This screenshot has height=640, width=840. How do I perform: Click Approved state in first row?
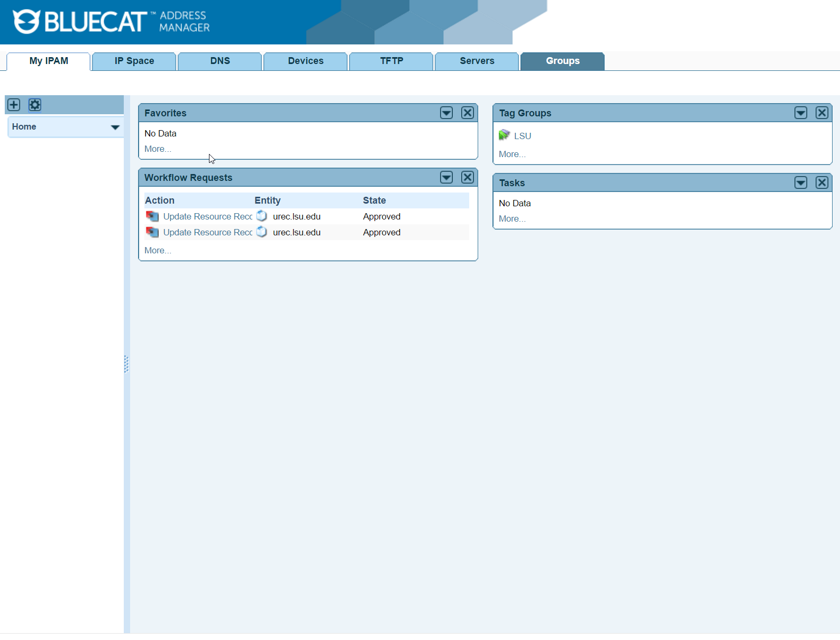click(x=382, y=216)
